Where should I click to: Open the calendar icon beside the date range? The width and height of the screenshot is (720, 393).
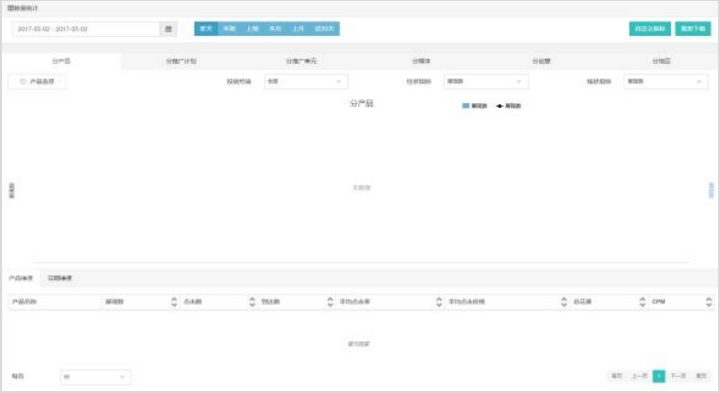coord(168,29)
